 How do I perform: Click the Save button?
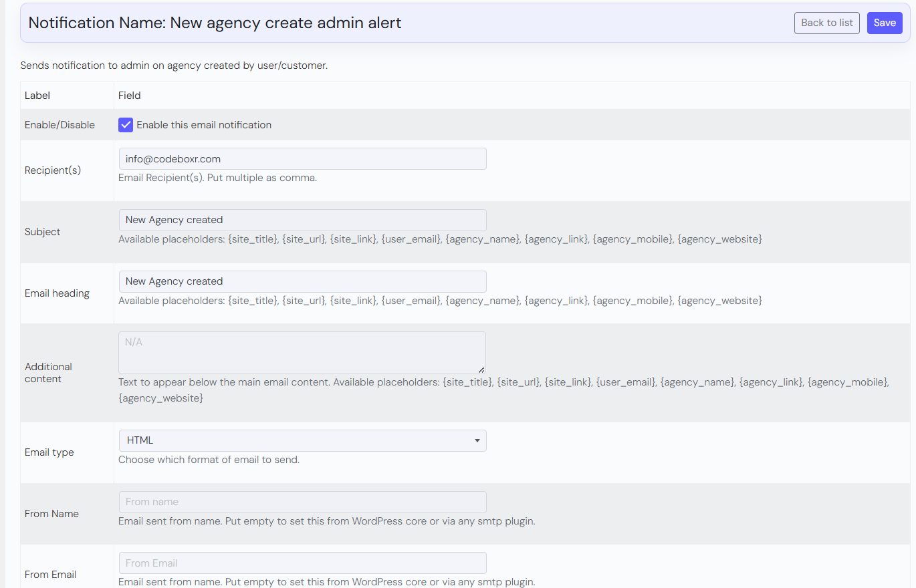(884, 23)
